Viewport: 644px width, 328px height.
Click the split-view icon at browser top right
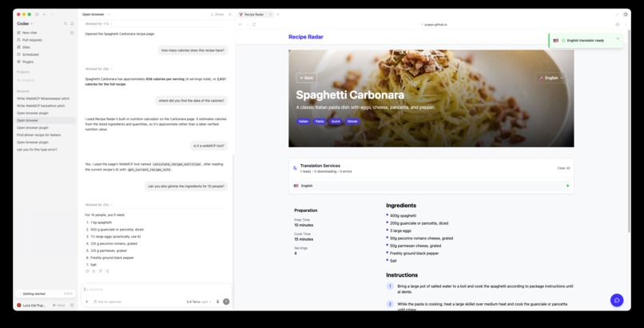pos(625,14)
